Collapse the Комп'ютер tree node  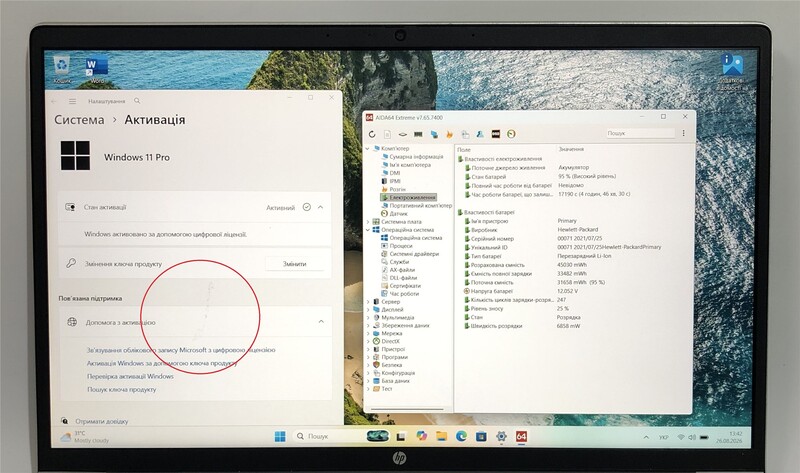[x=367, y=148]
